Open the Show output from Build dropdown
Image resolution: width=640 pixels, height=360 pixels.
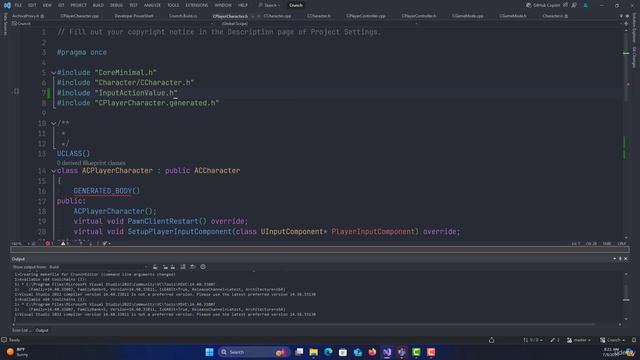point(98,267)
